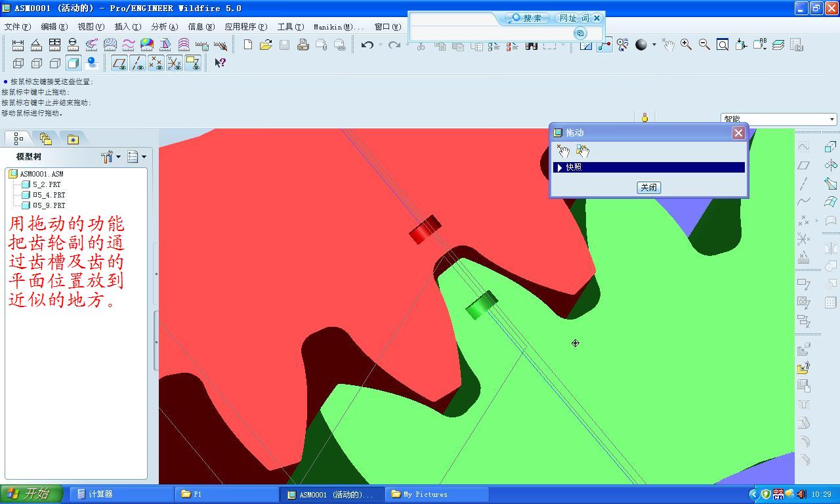Toggle datum planes display

119,63
